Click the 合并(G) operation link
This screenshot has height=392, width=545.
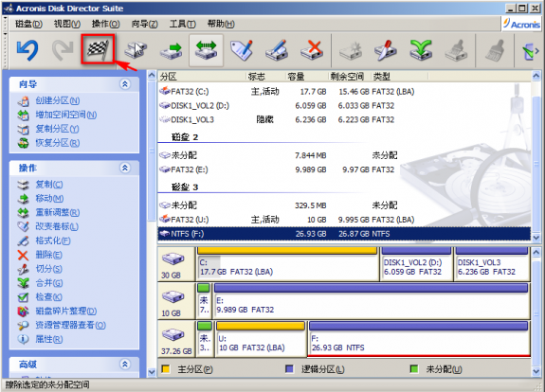49,283
